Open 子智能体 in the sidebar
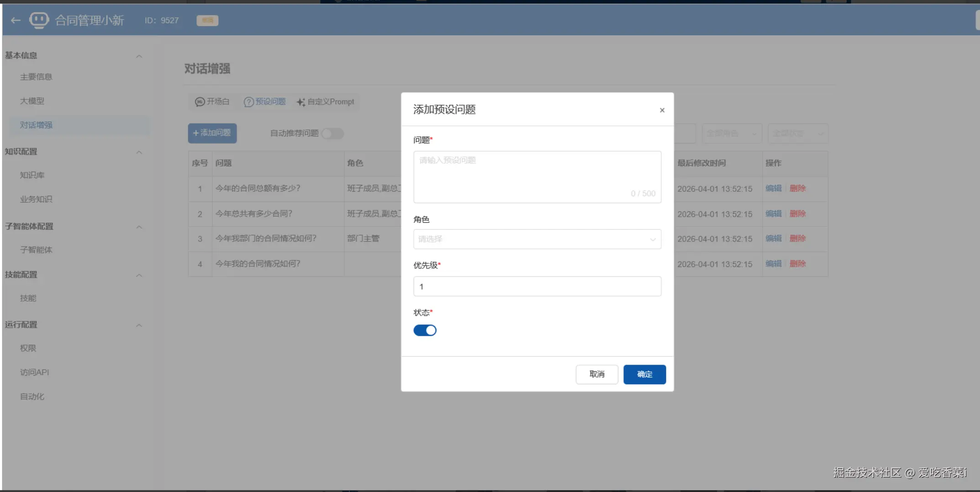 point(36,250)
